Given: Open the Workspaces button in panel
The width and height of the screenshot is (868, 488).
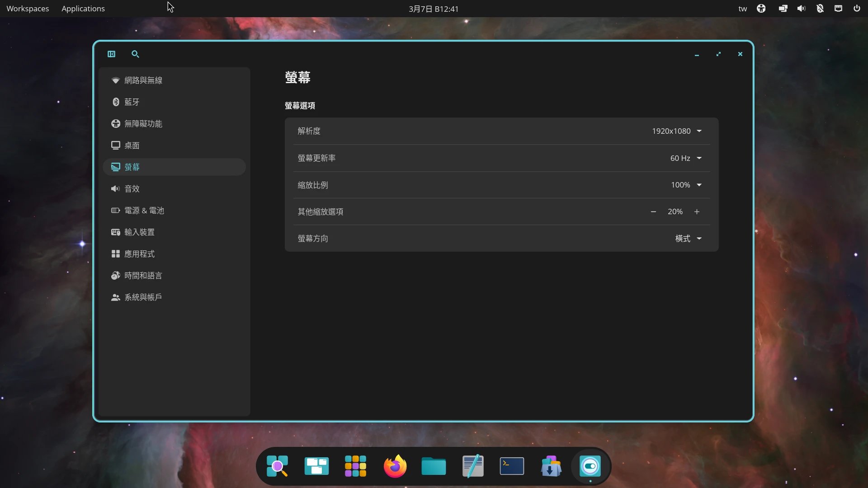Looking at the screenshot, I should point(28,9).
